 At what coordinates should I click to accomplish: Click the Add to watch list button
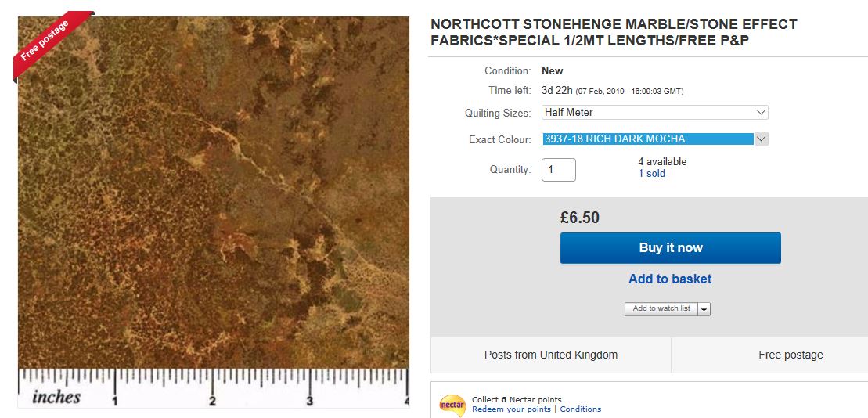[661, 308]
